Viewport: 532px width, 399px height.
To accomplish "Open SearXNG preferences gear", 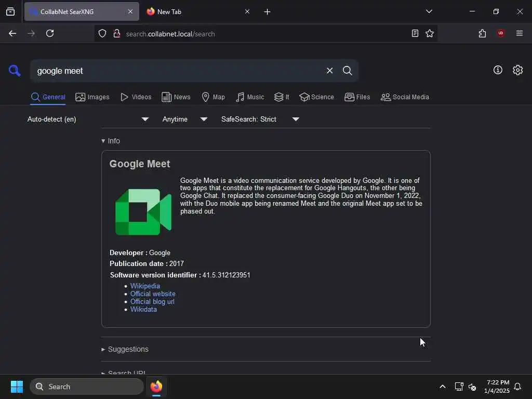I will click(x=518, y=70).
